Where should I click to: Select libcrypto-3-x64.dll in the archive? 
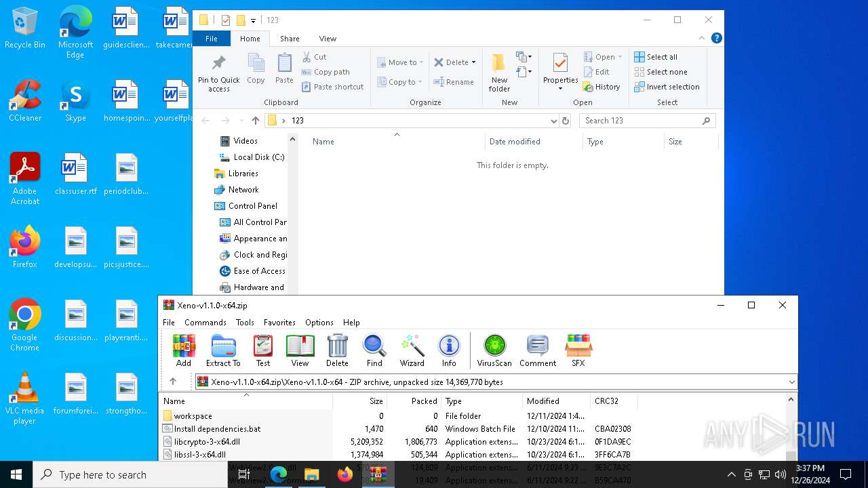click(201, 442)
